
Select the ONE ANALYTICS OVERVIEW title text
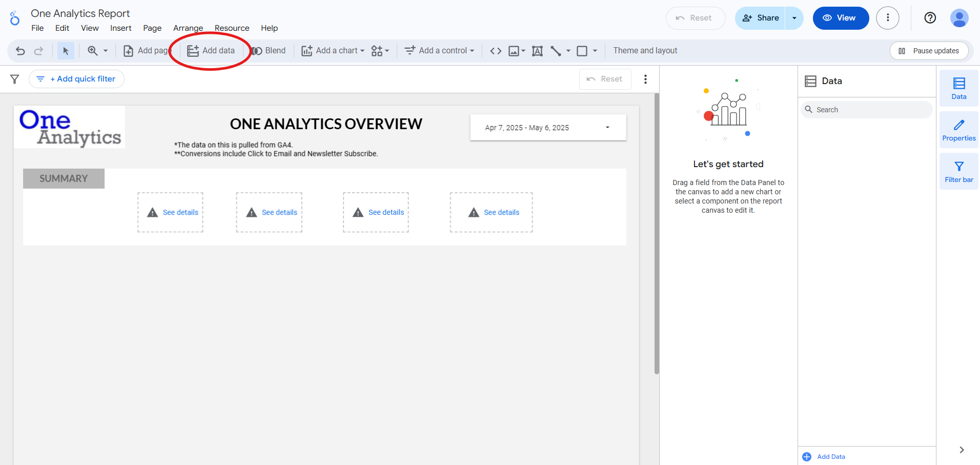[x=326, y=124]
